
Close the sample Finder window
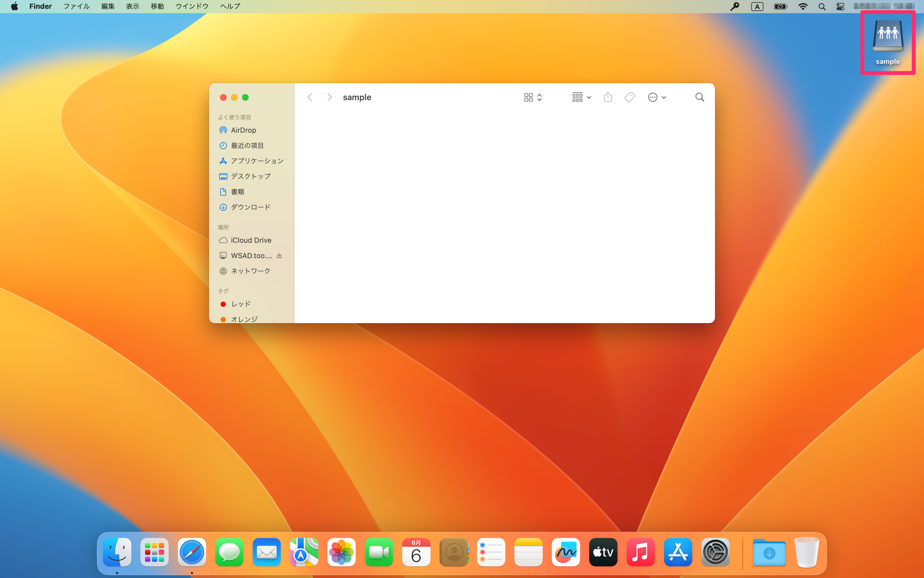(x=223, y=97)
